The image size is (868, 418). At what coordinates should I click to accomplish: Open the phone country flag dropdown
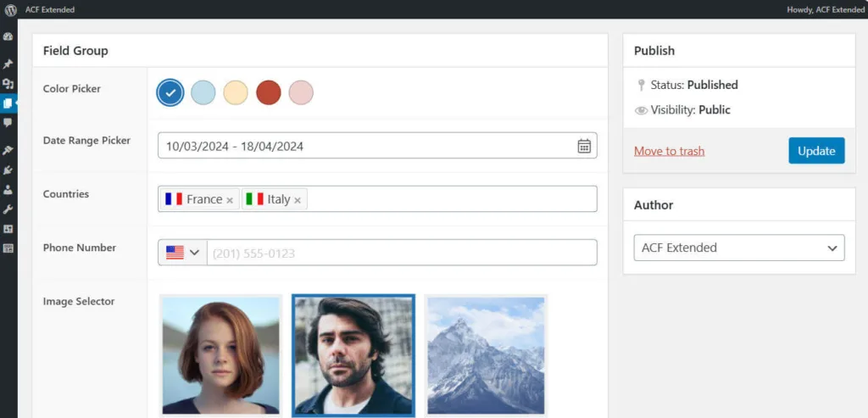pos(183,253)
